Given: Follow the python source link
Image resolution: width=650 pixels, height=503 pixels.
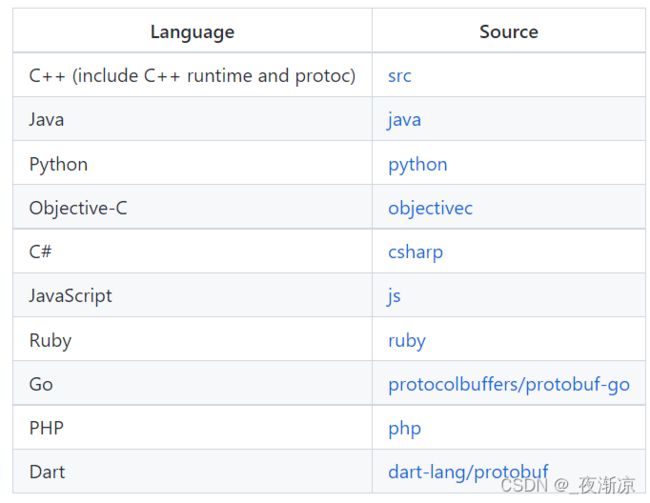Looking at the screenshot, I should point(417,165).
